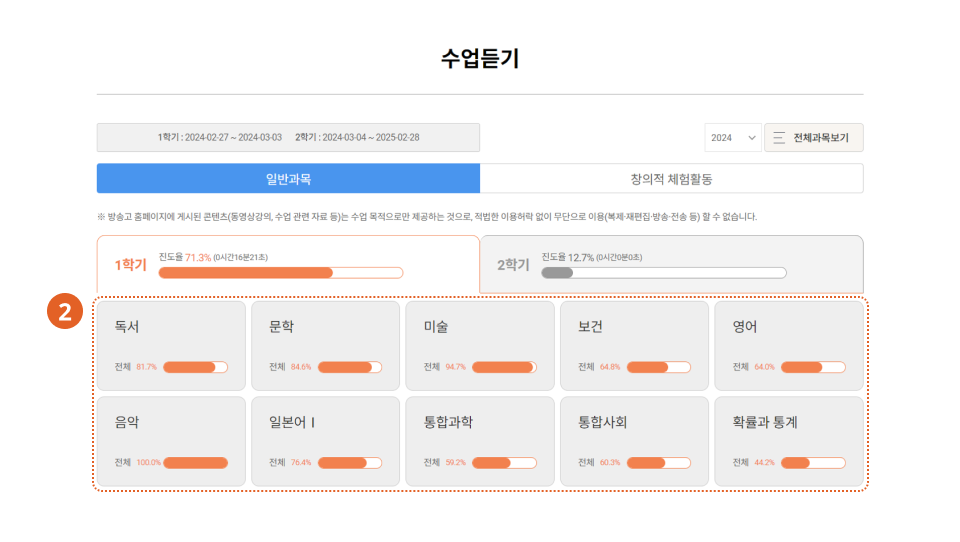Open the 확률과 통계 subject card
Screen dimensions: 960x542
[x=789, y=442]
